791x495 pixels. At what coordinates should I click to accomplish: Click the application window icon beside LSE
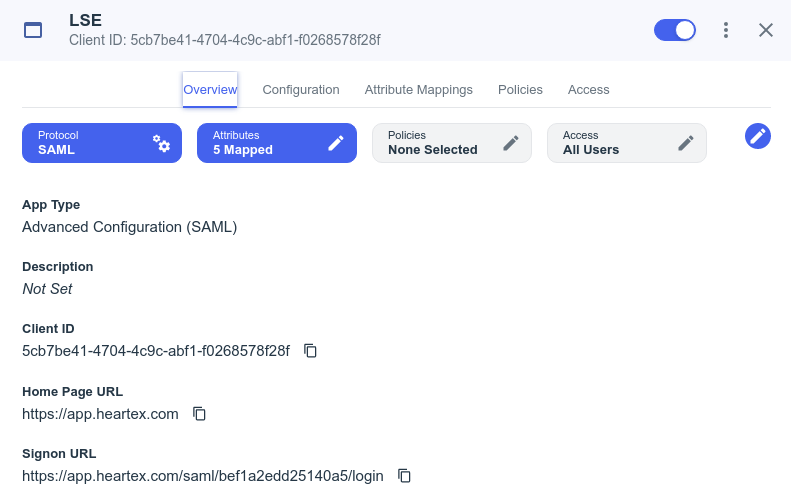click(33, 30)
